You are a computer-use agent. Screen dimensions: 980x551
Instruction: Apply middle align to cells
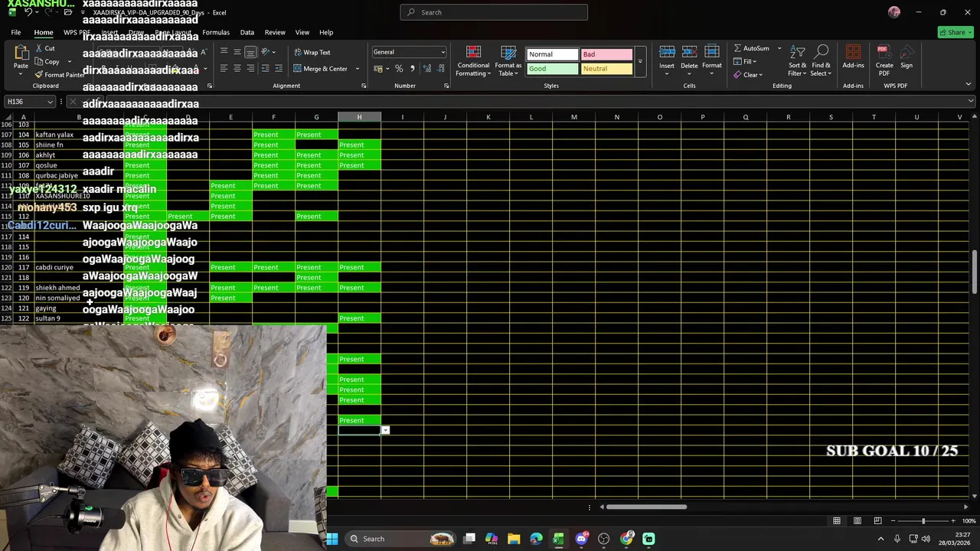tap(237, 52)
